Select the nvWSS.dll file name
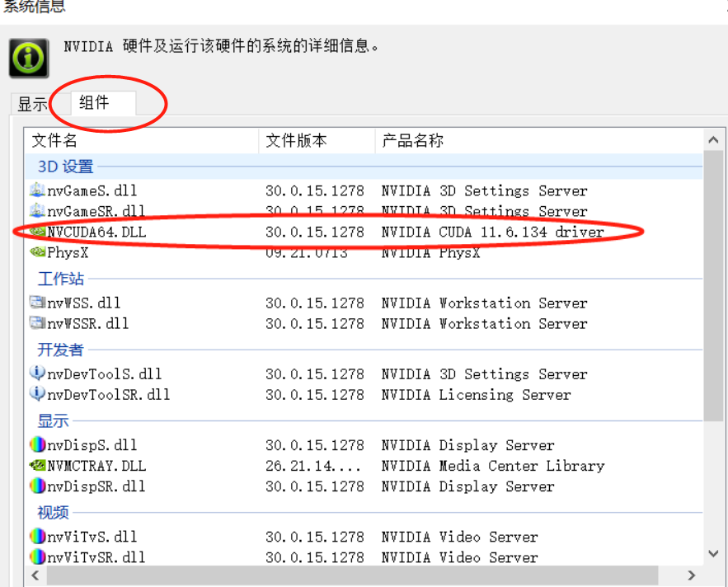The width and height of the screenshot is (728, 587). click(x=83, y=303)
